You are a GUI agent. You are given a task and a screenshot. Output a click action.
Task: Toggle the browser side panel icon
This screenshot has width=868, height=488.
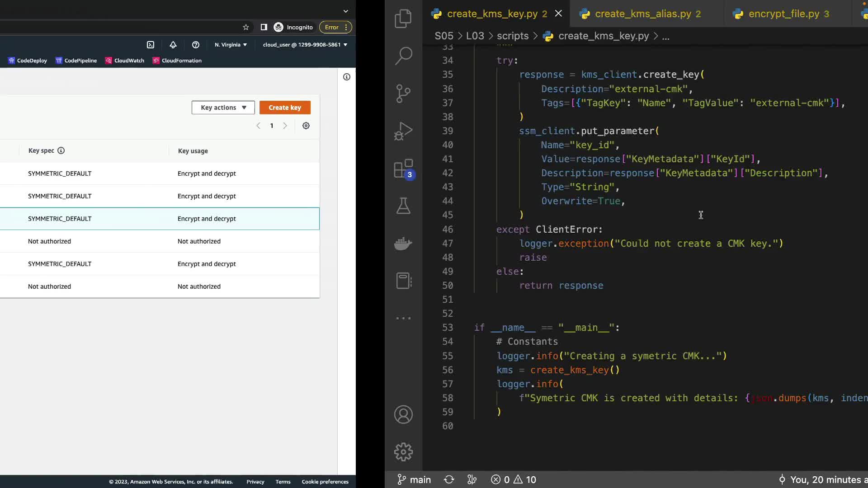coord(264,27)
